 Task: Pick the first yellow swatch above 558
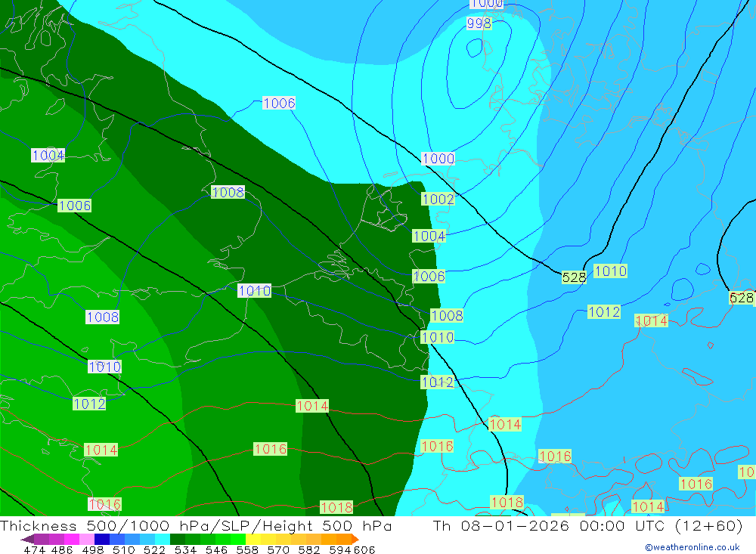tap(253, 539)
